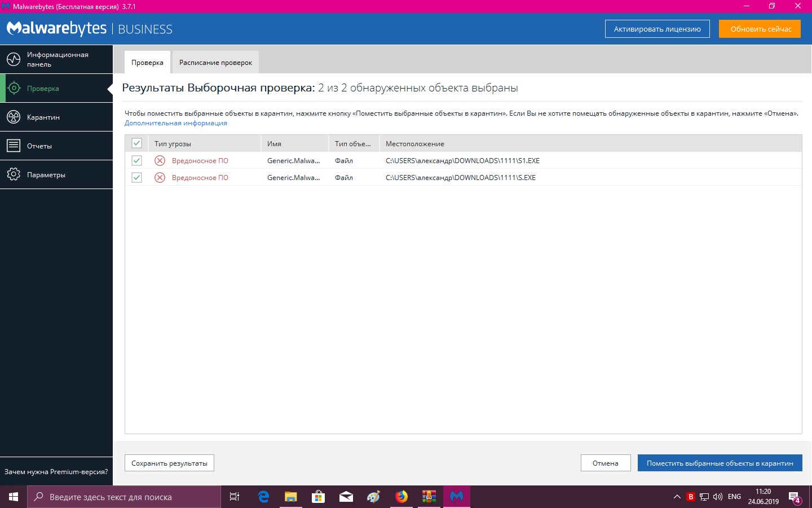
Task: Open File Explorer from the taskbar
Action: [x=291, y=497]
